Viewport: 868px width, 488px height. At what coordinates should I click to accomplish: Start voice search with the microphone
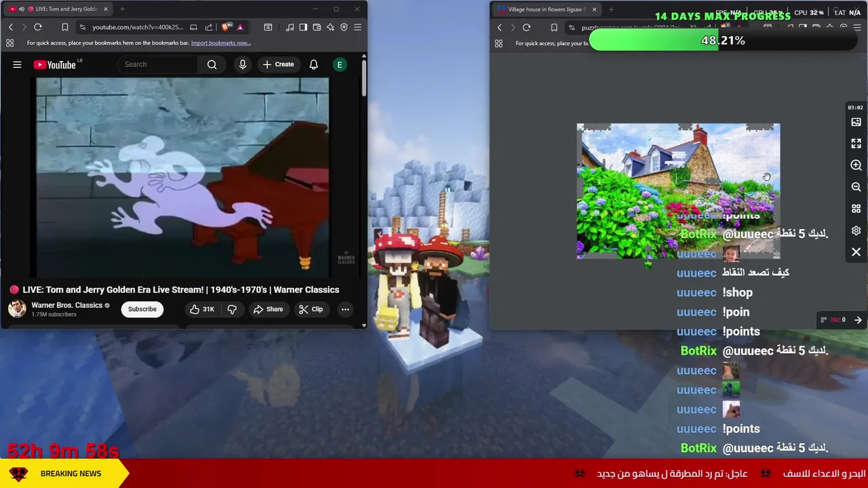click(243, 64)
